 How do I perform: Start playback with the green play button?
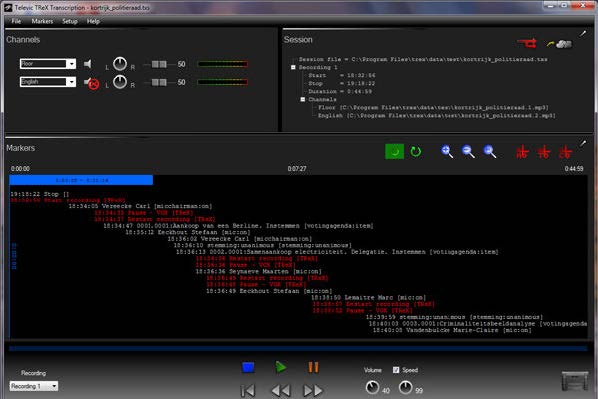click(x=281, y=367)
